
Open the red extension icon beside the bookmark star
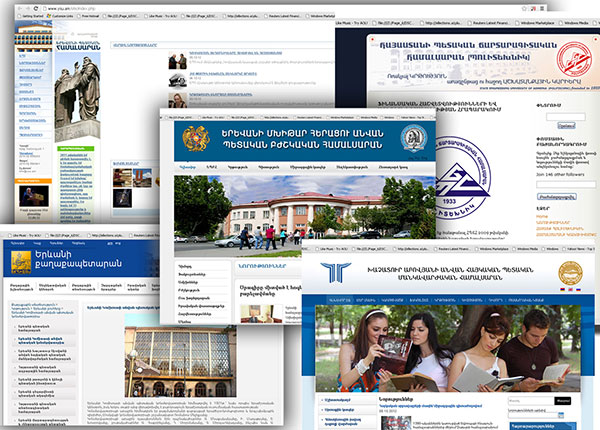coord(533,8)
